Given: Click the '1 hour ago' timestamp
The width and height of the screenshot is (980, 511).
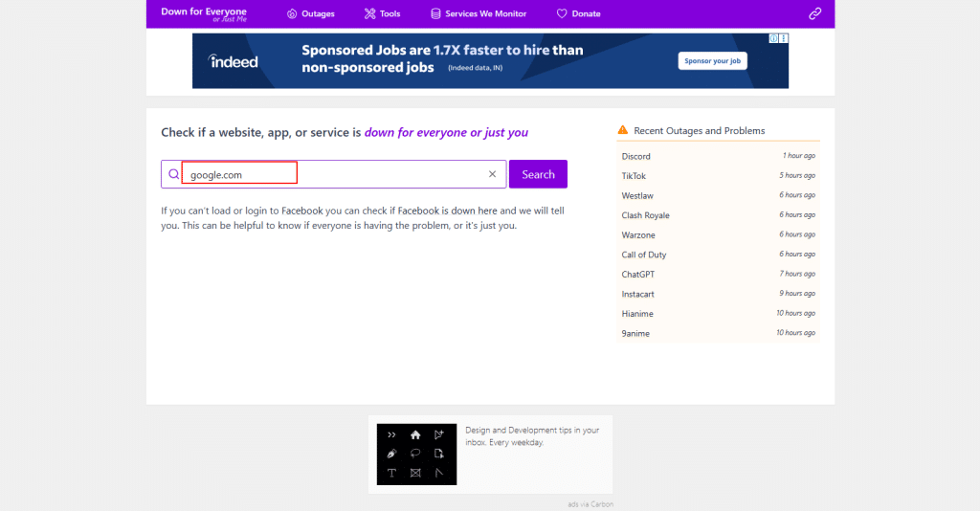Looking at the screenshot, I should 799,156.
